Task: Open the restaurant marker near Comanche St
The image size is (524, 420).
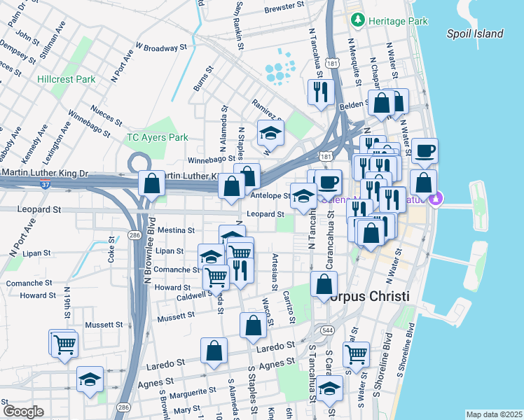Action: (x=240, y=270)
